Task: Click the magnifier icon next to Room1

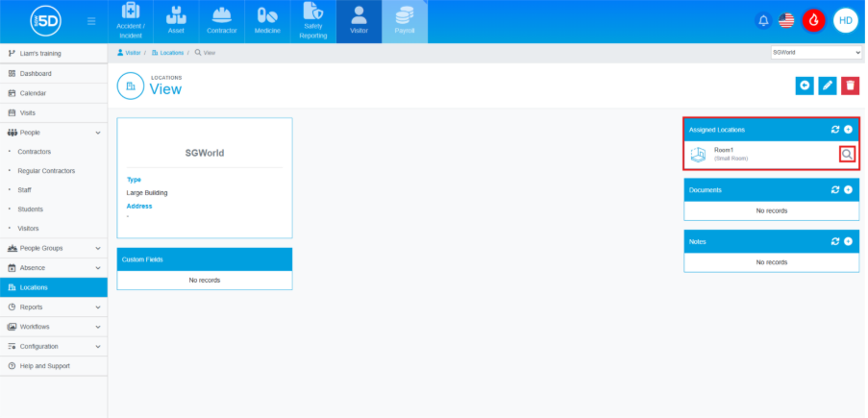Action: click(847, 154)
